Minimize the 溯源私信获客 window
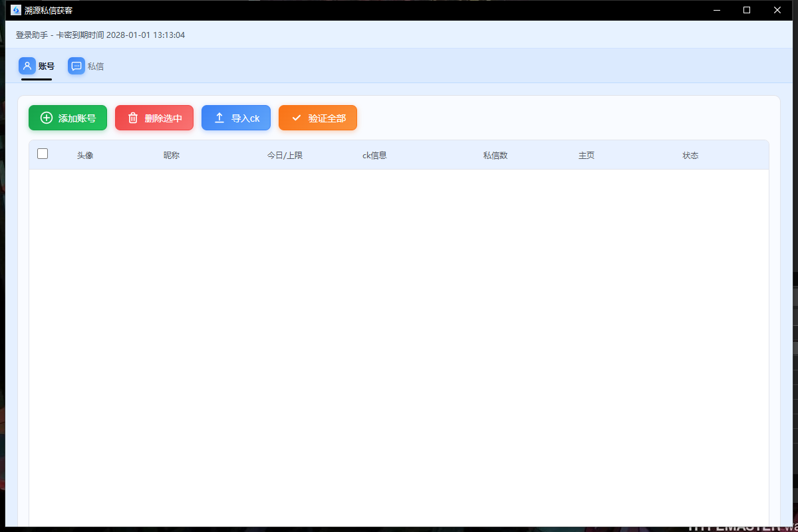The width and height of the screenshot is (798, 532). click(716, 10)
